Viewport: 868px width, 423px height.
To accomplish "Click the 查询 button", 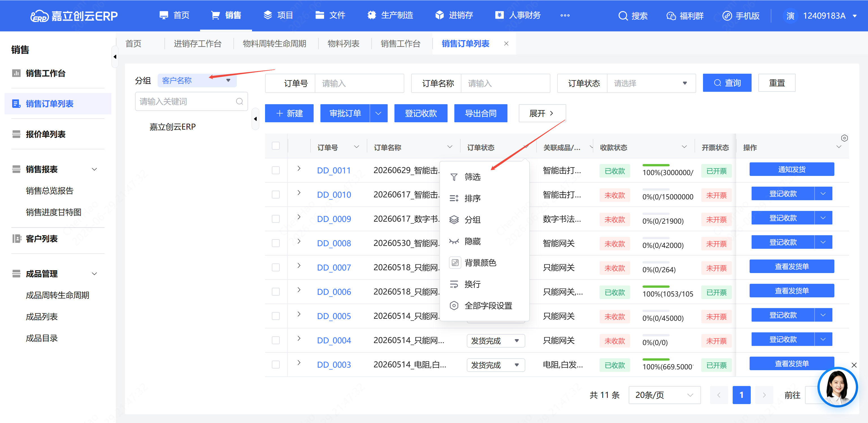I will tap(727, 82).
